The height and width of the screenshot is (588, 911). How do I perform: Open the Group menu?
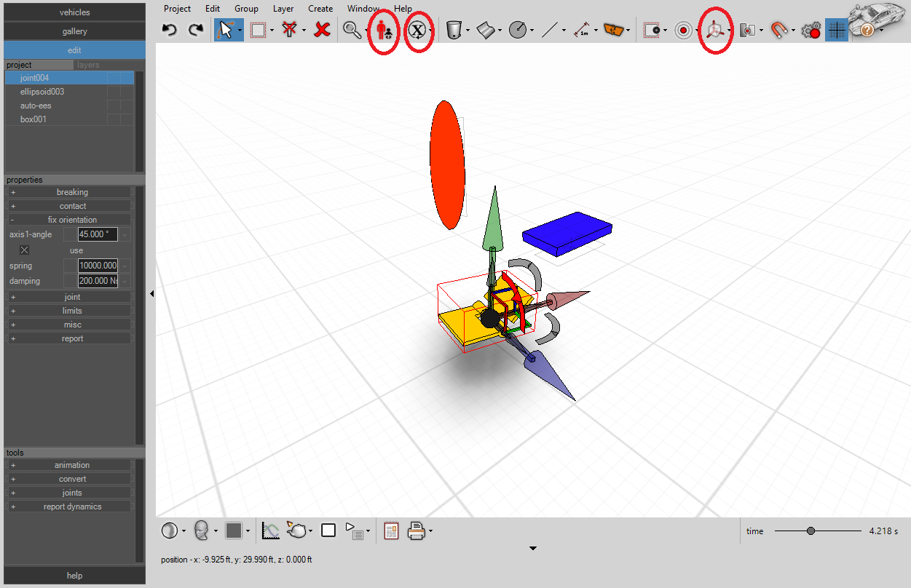pyautogui.click(x=246, y=9)
